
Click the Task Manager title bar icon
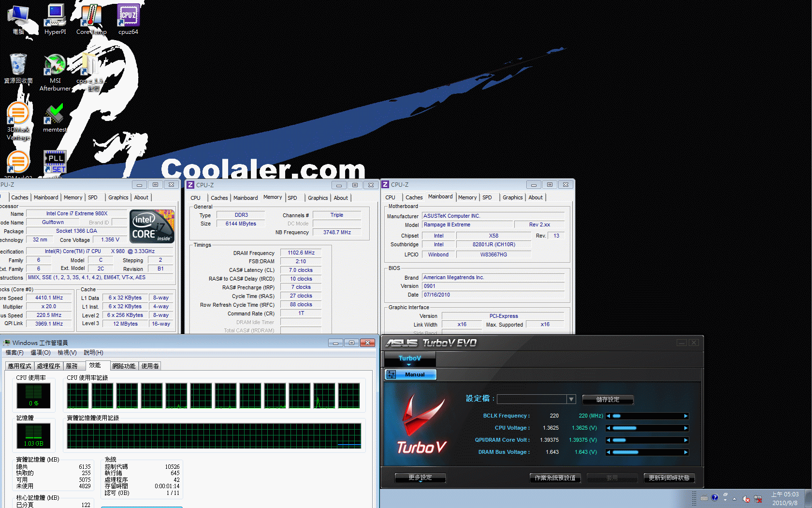[x=6, y=343]
